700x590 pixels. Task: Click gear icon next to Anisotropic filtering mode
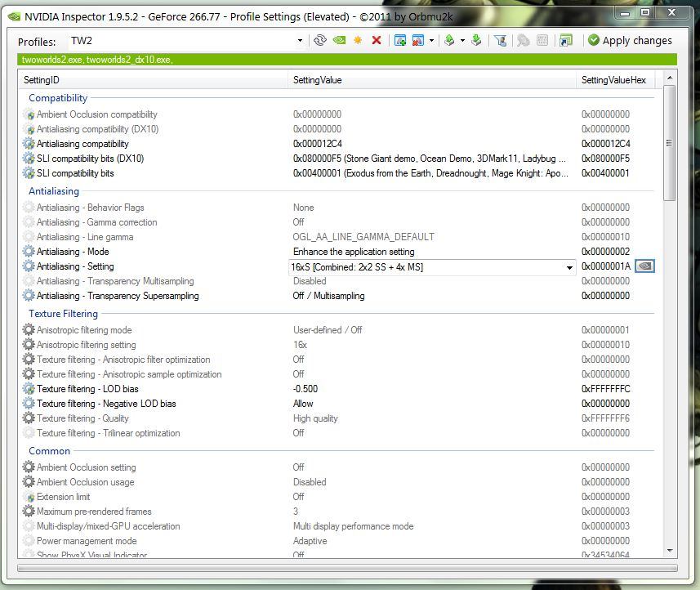tap(29, 330)
